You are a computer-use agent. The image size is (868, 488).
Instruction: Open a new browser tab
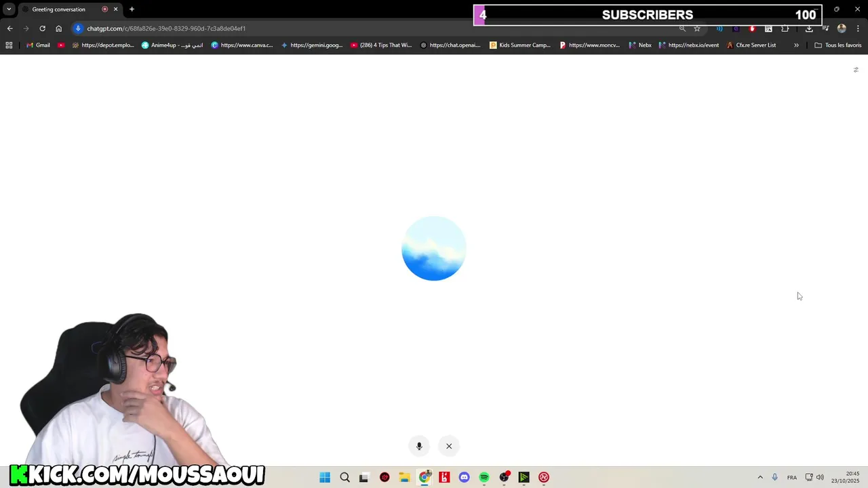coord(132,9)
